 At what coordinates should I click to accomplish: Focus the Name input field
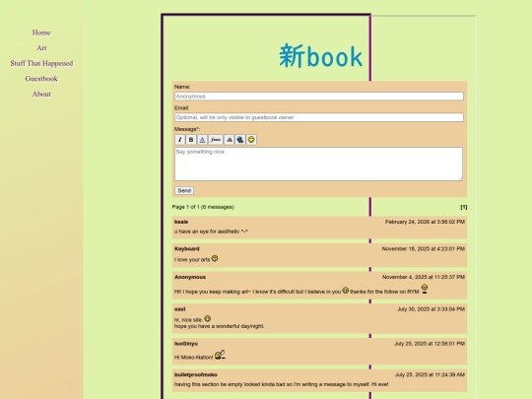[319, 97]
